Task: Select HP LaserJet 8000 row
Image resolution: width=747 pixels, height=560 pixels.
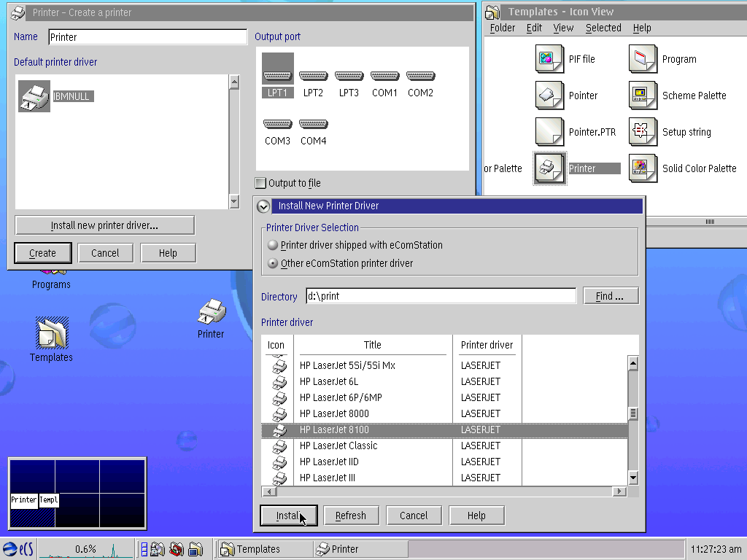Action: tap(444, 414)
